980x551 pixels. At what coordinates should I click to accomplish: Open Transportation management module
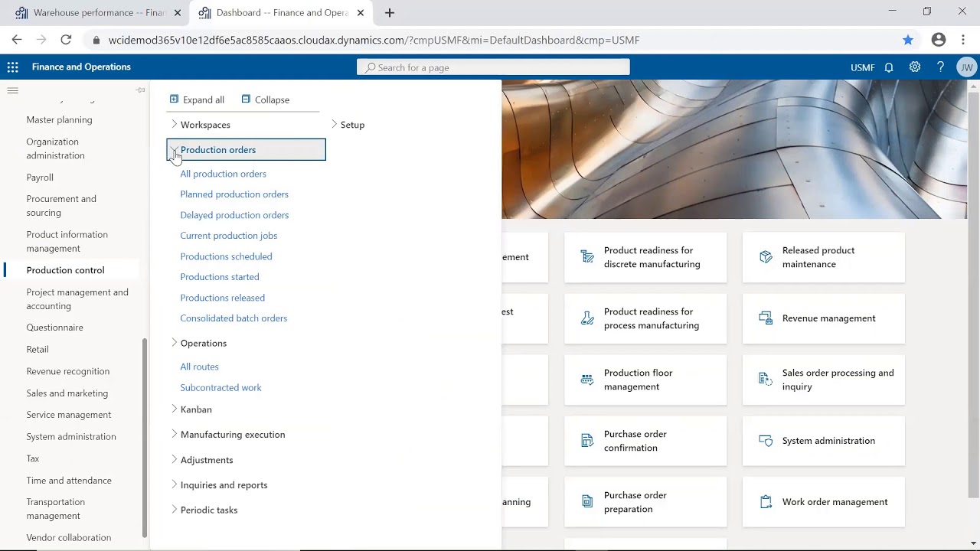[55, 509]
